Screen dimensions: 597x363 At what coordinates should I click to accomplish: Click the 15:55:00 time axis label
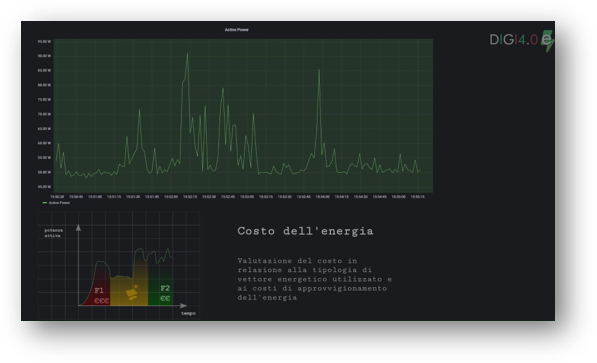pyautogui.click(x=399, y=197)
